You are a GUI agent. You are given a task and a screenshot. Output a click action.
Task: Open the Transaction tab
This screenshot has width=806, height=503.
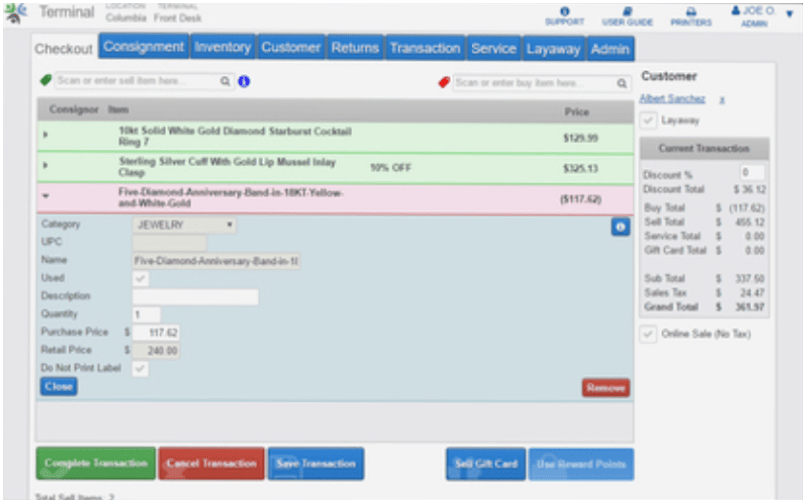(x=425, y=48)
